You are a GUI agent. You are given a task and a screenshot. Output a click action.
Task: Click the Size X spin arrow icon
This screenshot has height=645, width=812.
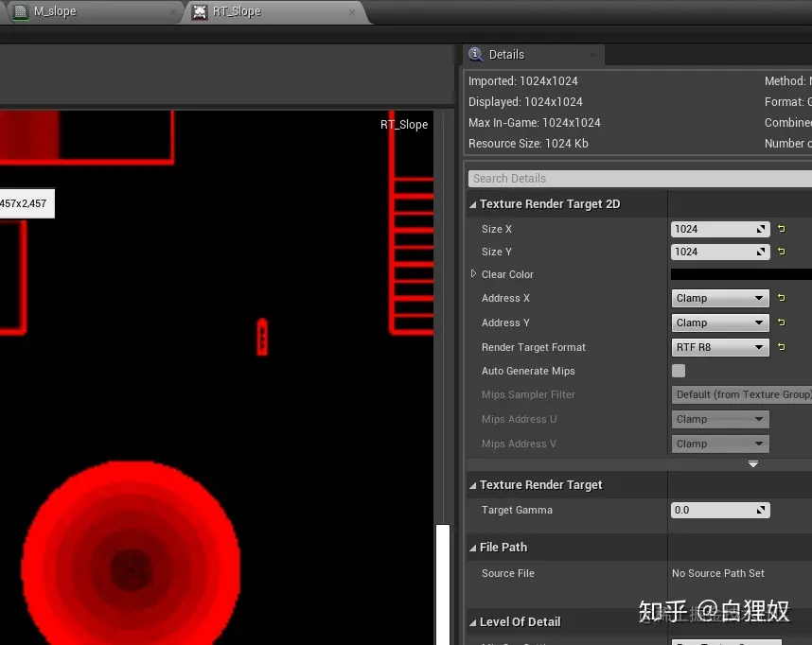point(761,229)
